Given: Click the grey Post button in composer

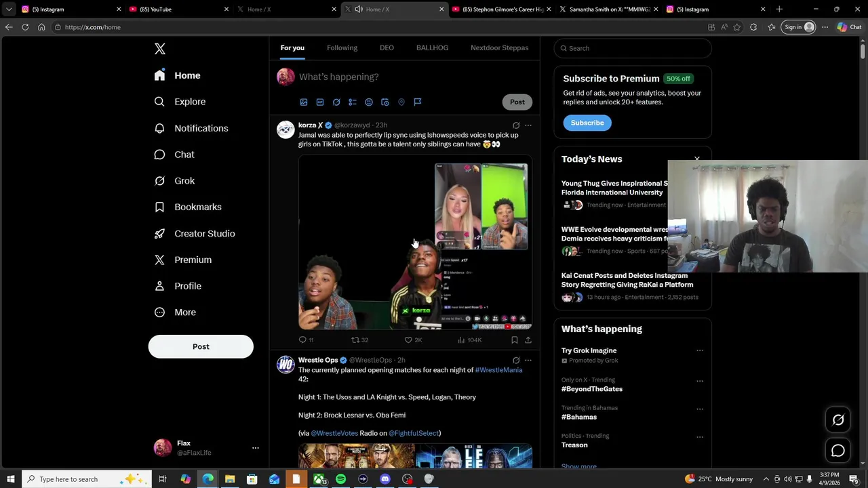Looking at the screenshot, I should point(517,102).
